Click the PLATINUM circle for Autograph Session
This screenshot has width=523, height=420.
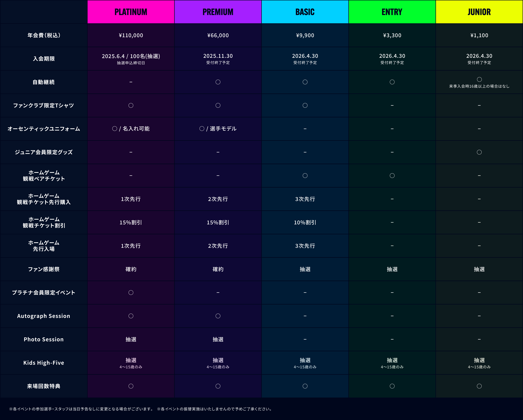[x=131, y=316]
